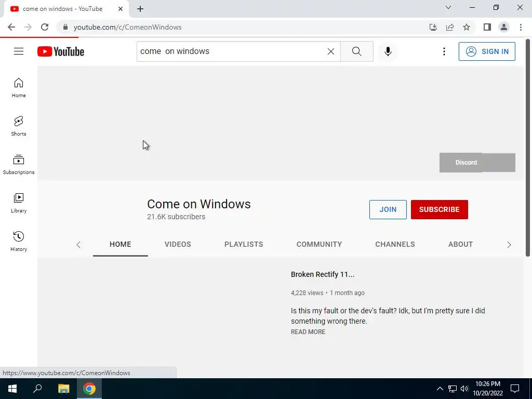Go back with the browser back arrow
This screenshot has width=532, height=399.
click(x=11, y=27)
